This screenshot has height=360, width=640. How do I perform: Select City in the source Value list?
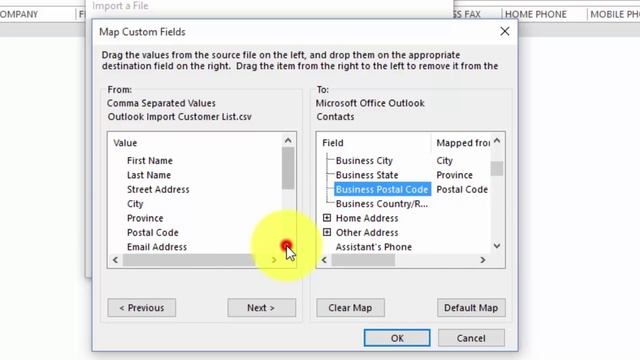click(x=135, y=204)
